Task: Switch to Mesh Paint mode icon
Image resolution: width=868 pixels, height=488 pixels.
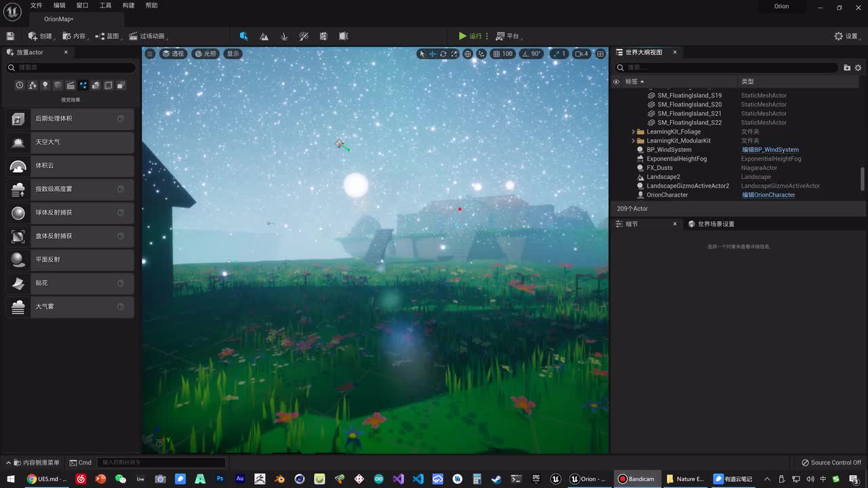Action: pyautogui.click(x=304, y=36)
